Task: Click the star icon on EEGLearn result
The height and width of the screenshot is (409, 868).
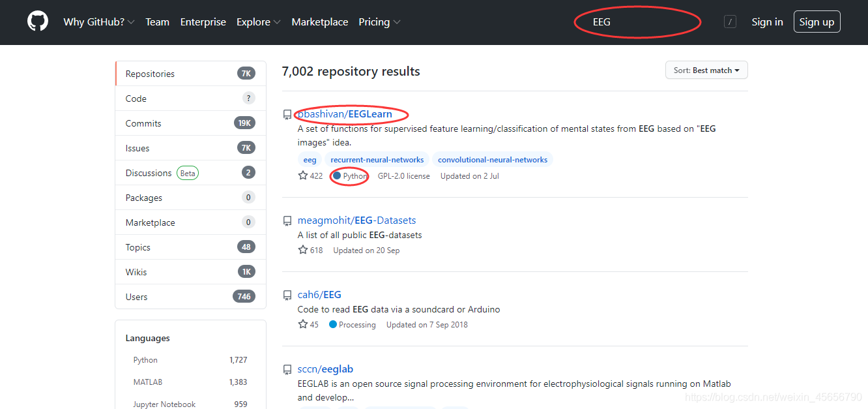Action: point(303,175)
